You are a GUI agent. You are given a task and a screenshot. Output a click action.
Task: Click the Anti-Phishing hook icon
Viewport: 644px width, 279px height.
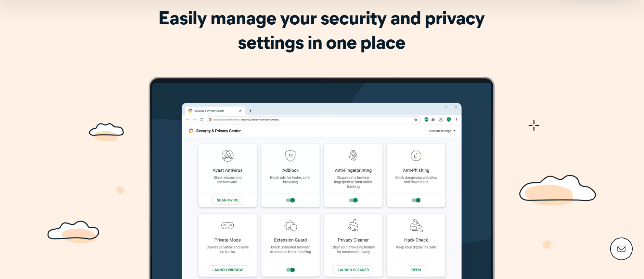point(416,156)
